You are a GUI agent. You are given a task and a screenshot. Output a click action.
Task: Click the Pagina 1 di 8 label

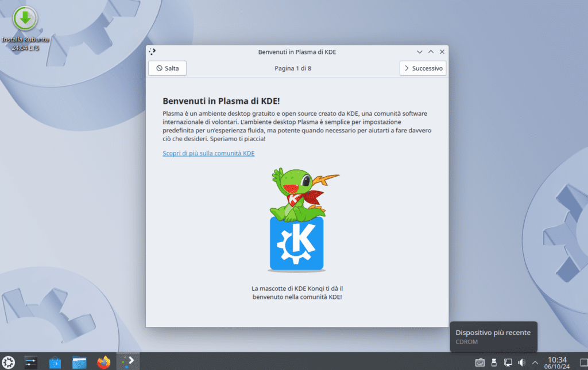pos(293,68)
